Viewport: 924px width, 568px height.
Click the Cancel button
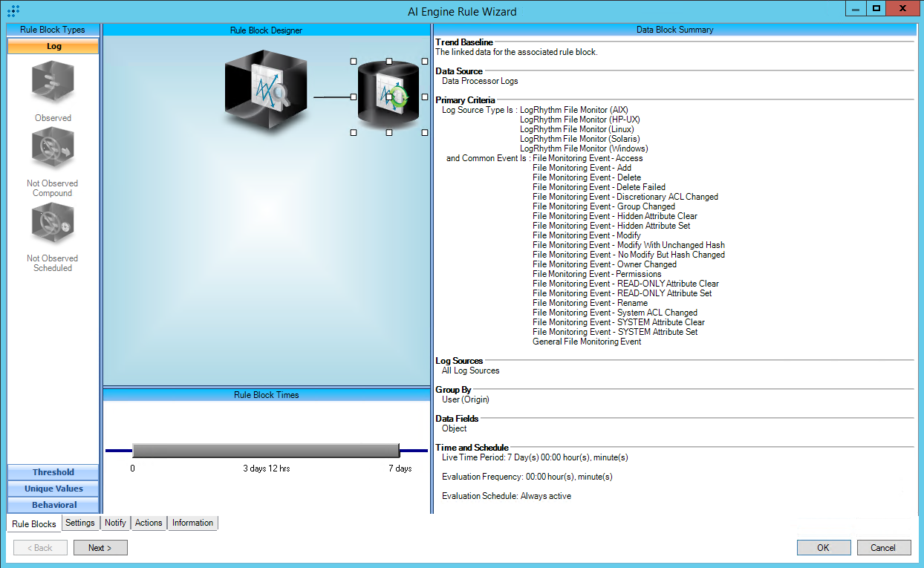[x=883, y=548]
